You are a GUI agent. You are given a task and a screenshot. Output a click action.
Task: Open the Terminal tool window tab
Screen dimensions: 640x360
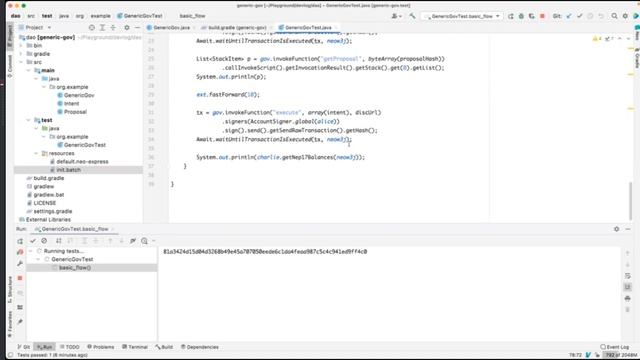(135, 347)
